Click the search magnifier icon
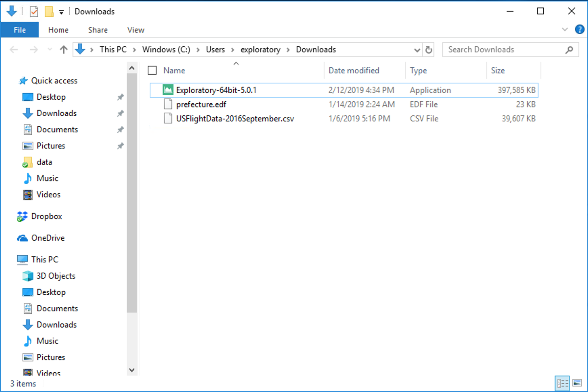Viewport: 588px width, 392px height. tap(569, 50)
